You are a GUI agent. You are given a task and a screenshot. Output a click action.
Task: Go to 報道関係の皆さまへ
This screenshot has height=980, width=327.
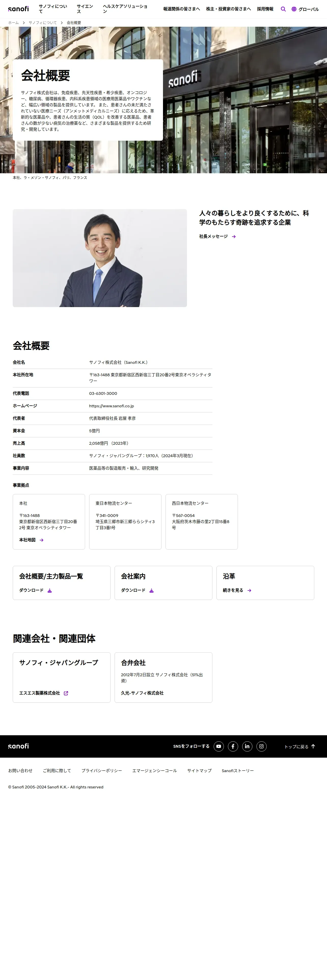point(182,9)
